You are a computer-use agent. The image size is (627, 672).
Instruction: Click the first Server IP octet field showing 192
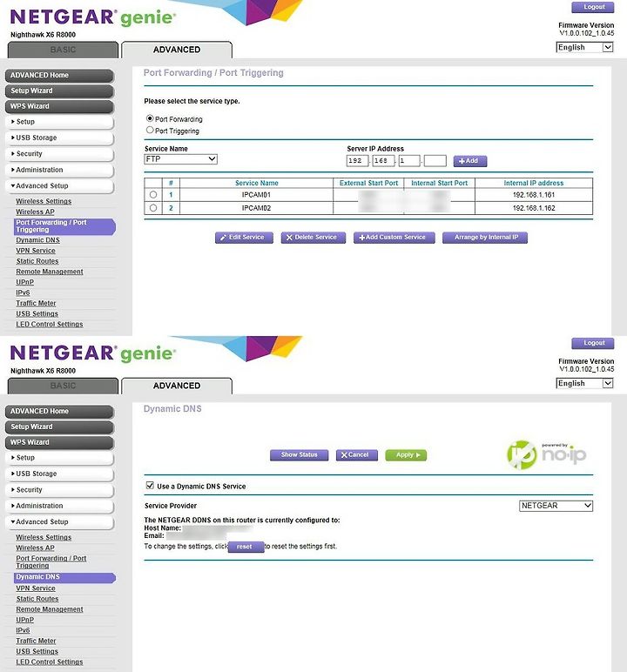point(357,161)
